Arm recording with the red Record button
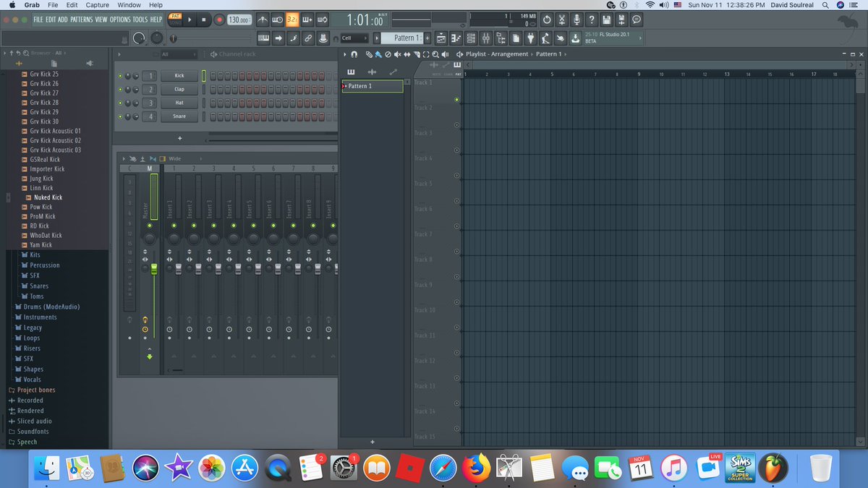This screenshot has height=488, width=868. (219, 20)
